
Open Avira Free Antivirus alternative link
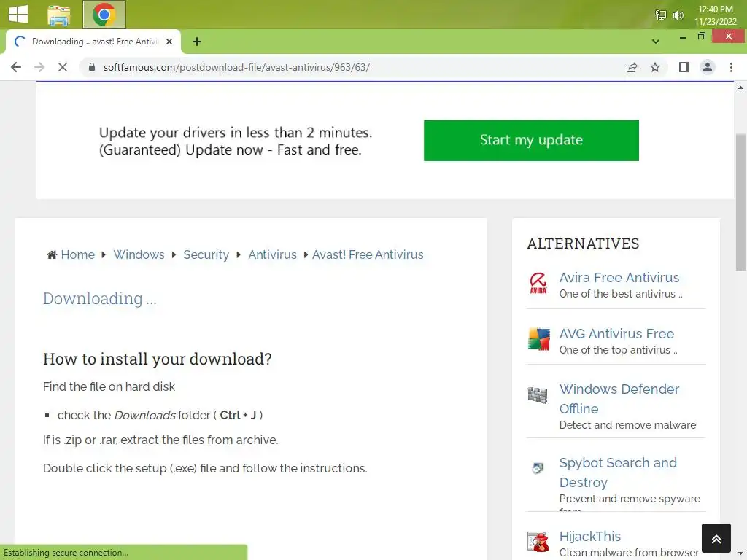click(619, 278)
